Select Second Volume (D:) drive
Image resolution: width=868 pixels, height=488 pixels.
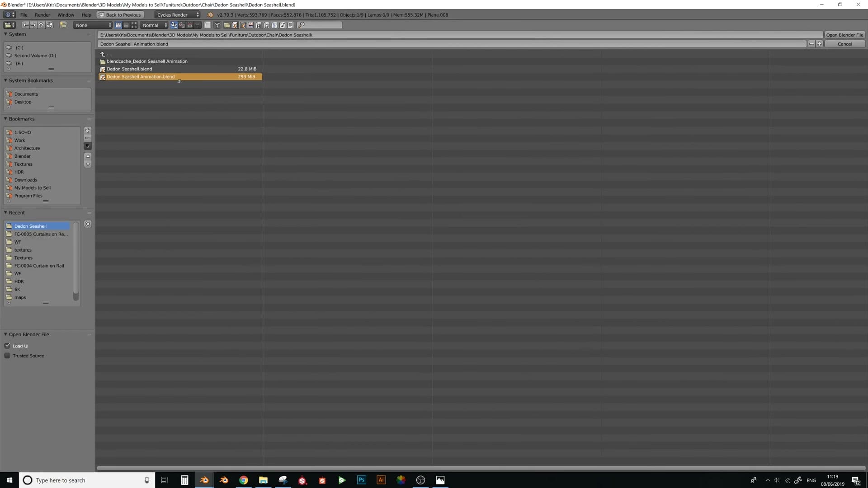(x=35, y=56)
